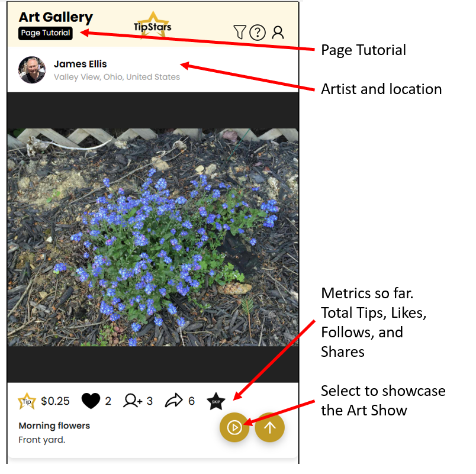Click the Front yard description
This screenshot has height=474, width=476.
pyautogui.click(x=42, y=440)
